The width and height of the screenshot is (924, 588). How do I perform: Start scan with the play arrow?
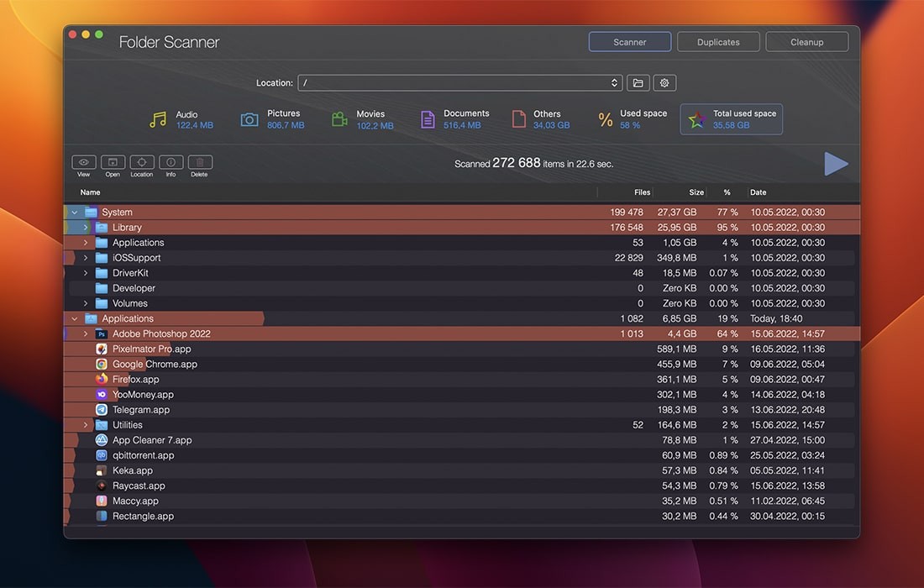coord(835,164)
